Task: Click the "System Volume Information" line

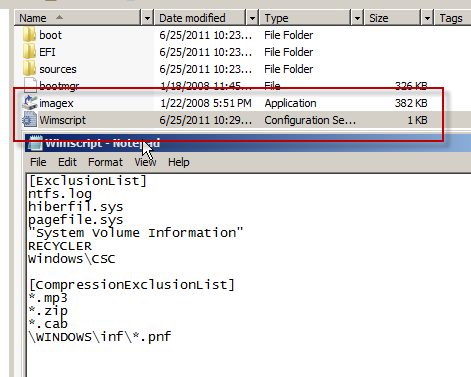Action: point(136,233)
